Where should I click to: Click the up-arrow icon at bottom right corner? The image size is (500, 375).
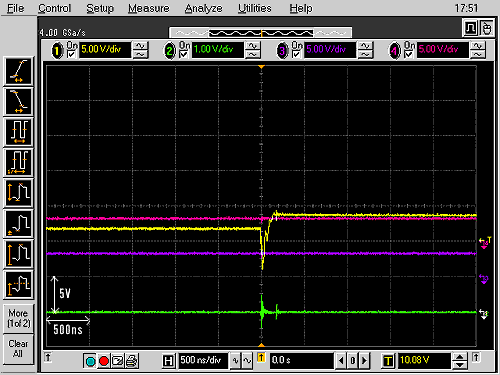(476, 357)
